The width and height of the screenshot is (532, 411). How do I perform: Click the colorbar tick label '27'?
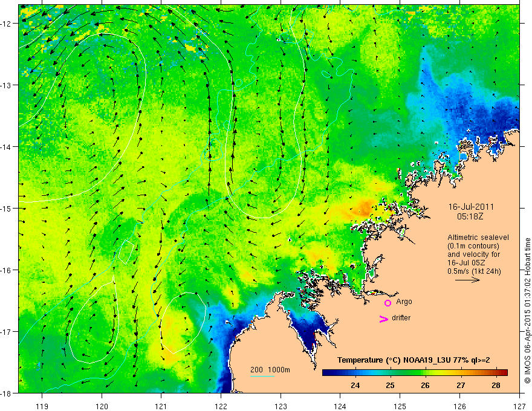(x=461, y=385)
